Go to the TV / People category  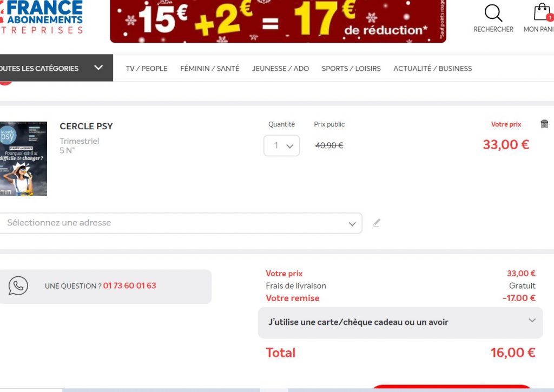tap(147, 69)
